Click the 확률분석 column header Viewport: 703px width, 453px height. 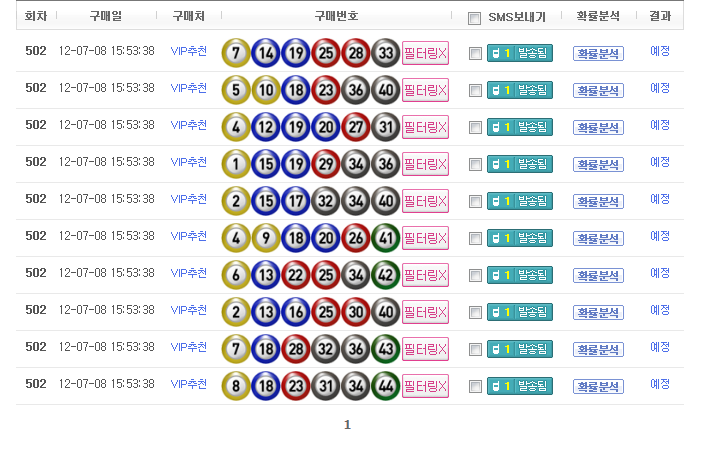598,16
